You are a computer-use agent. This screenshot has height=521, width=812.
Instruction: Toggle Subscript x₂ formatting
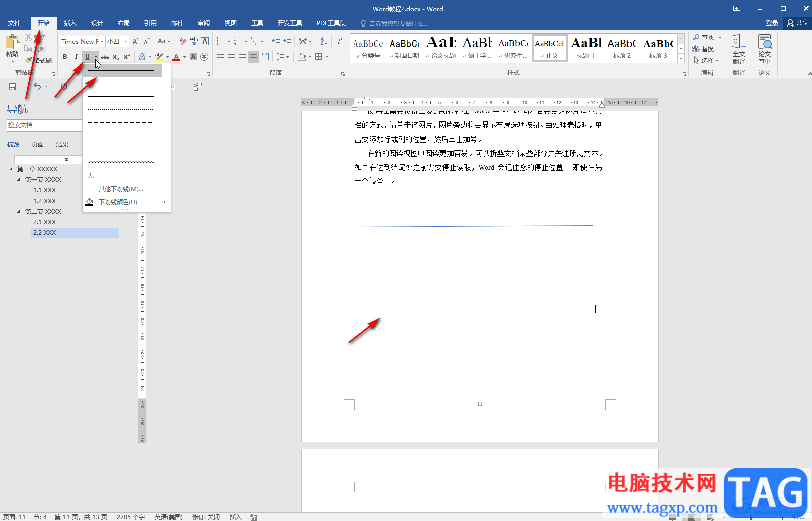[x=116, y=57]
